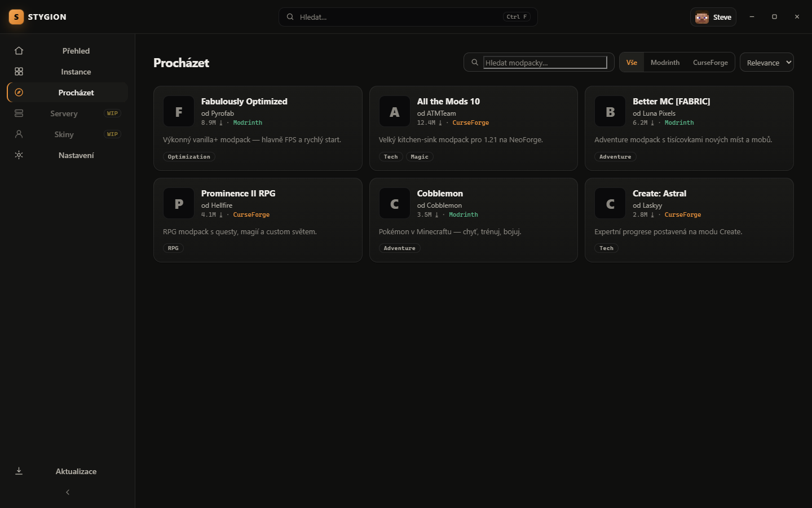Click the A tile of All the Mods 10
This screenshot has height=508, width=812.
[x=395, y=112]
